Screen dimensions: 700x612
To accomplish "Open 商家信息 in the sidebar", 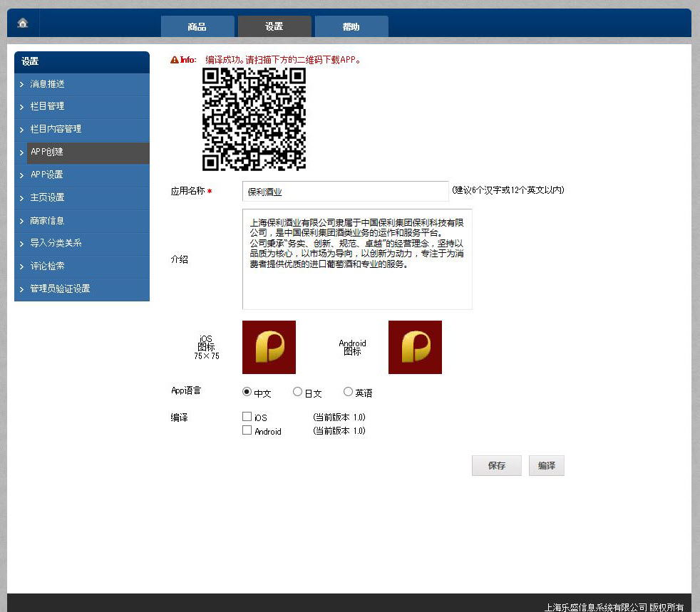I will (x=82, y=221).
